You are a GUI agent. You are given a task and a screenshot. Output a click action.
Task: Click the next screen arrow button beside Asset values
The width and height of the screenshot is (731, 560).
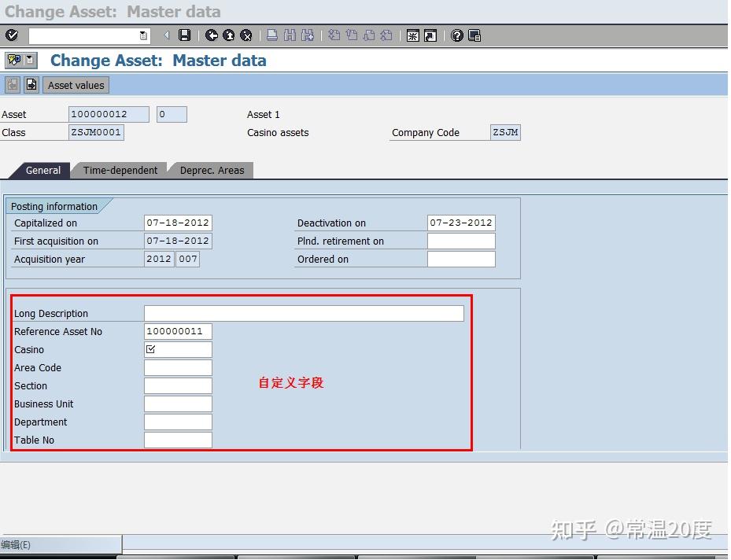[x=30, y=84]
